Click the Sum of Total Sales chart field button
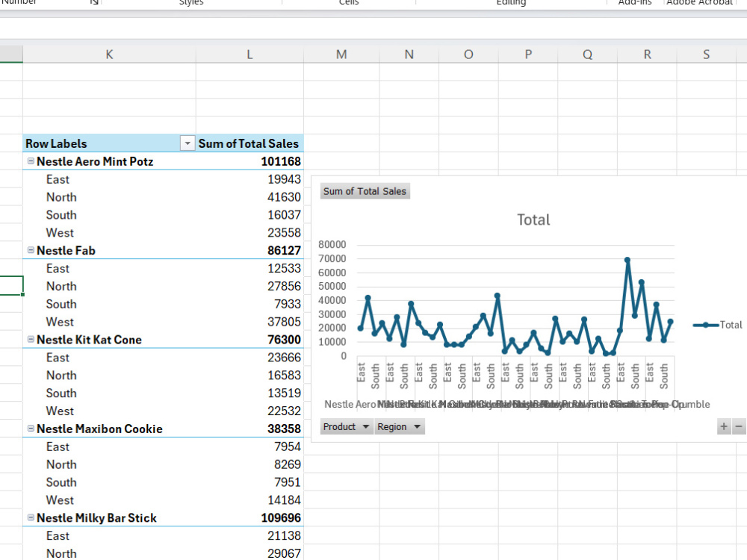The height and width of the screenshot is (560, 747). [365, 191]
